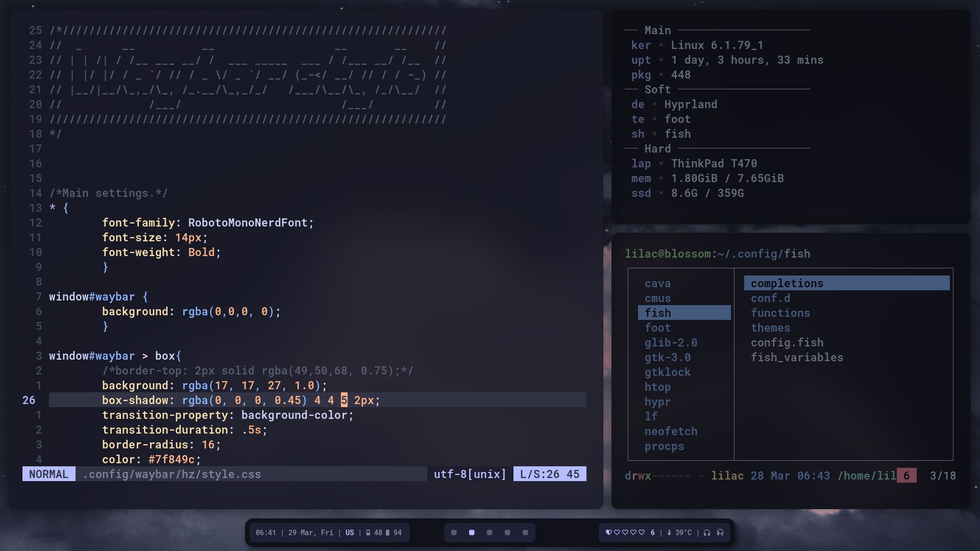Click the first workspace indicator in waybar

click(454, 533)
